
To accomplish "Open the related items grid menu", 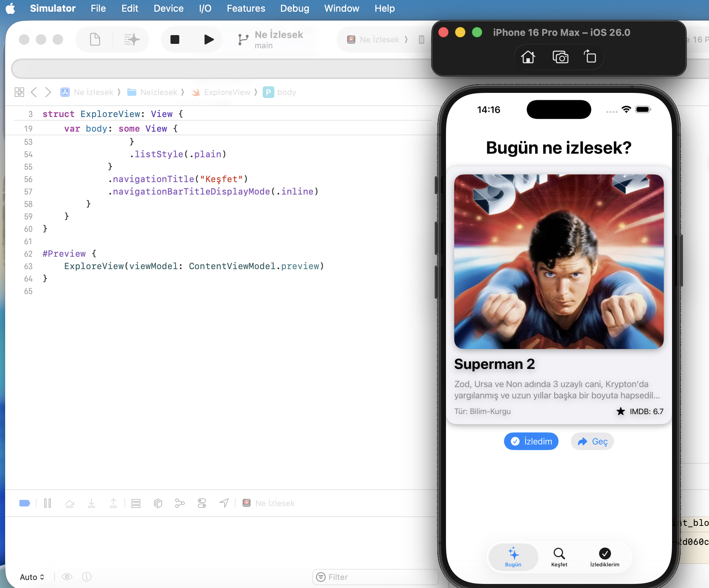I will pos(19,92).
